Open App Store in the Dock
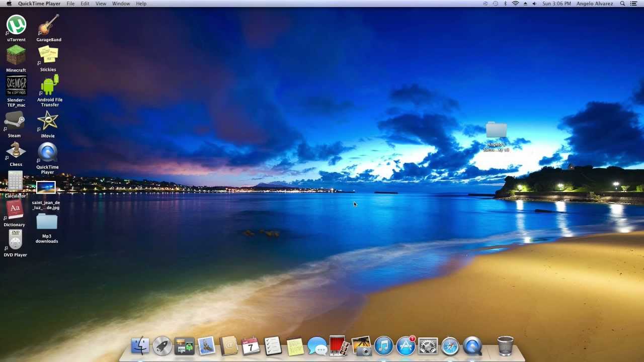 pyautogui.click(x=406, y=346)
